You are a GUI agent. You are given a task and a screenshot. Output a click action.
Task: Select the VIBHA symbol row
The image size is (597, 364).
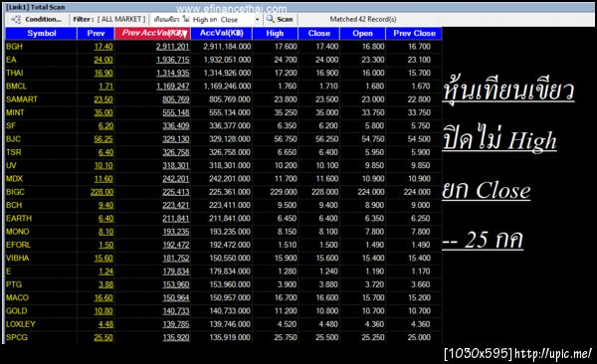[x=224, y=259]
